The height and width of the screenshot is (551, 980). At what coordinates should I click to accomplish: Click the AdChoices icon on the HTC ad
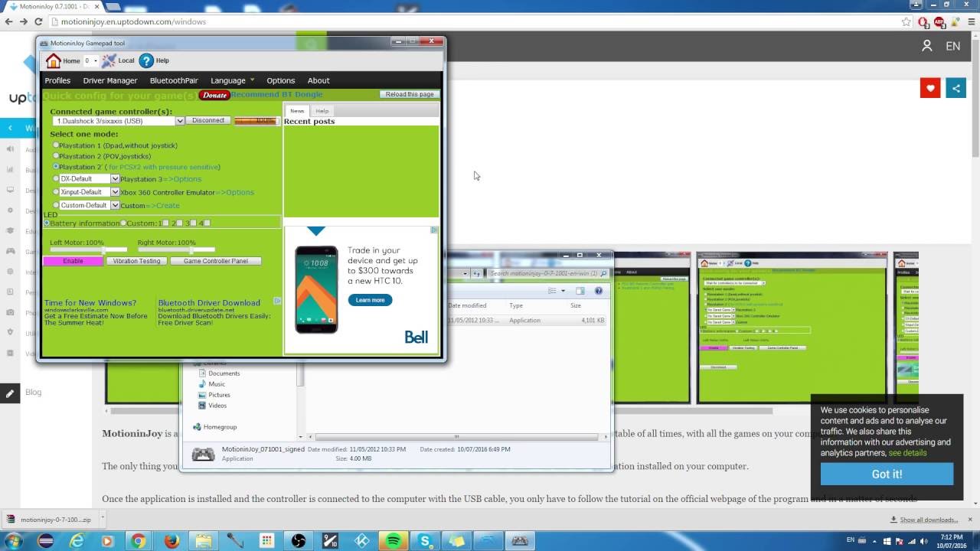(434, 230)
